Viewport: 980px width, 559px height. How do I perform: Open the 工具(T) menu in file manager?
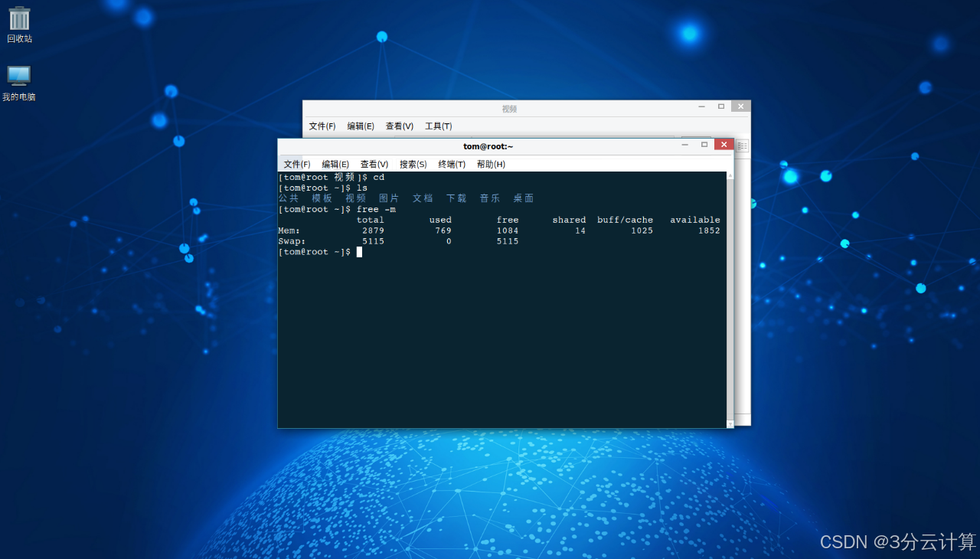439,126
